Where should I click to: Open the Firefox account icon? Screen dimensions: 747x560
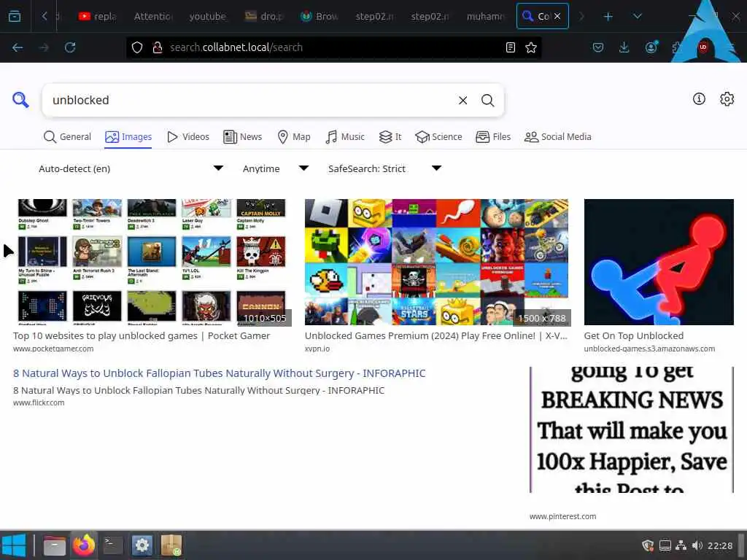click(x=651, y=47)
